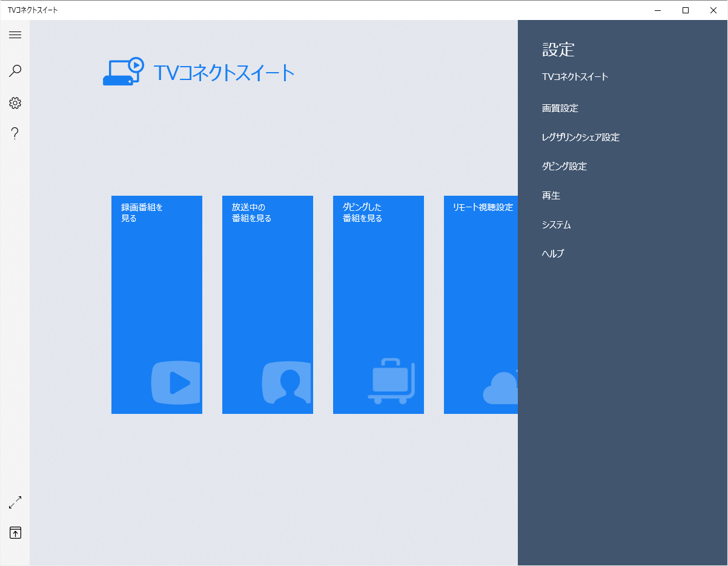Viewport: 728px width, 566px height.
Task: Open help via question mark icon
Action: click(x=15, y=133)
